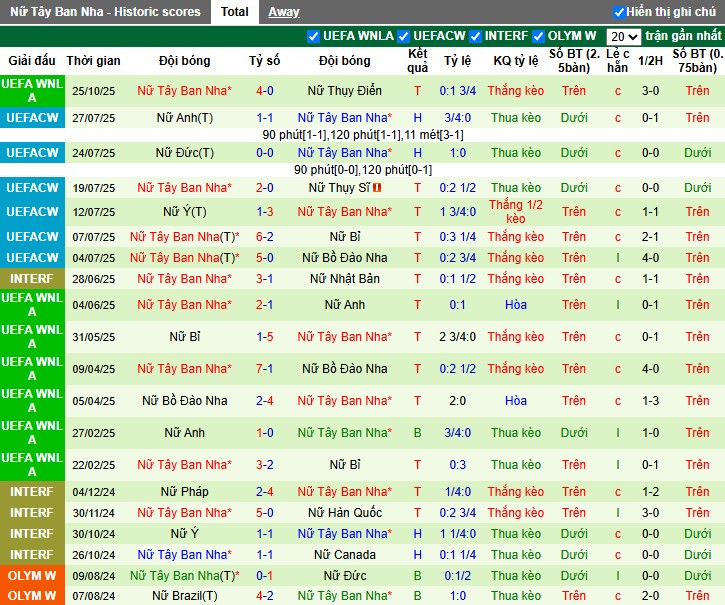Click the UEFA WNLA badge for 25/10/25 match

[32, 91]
